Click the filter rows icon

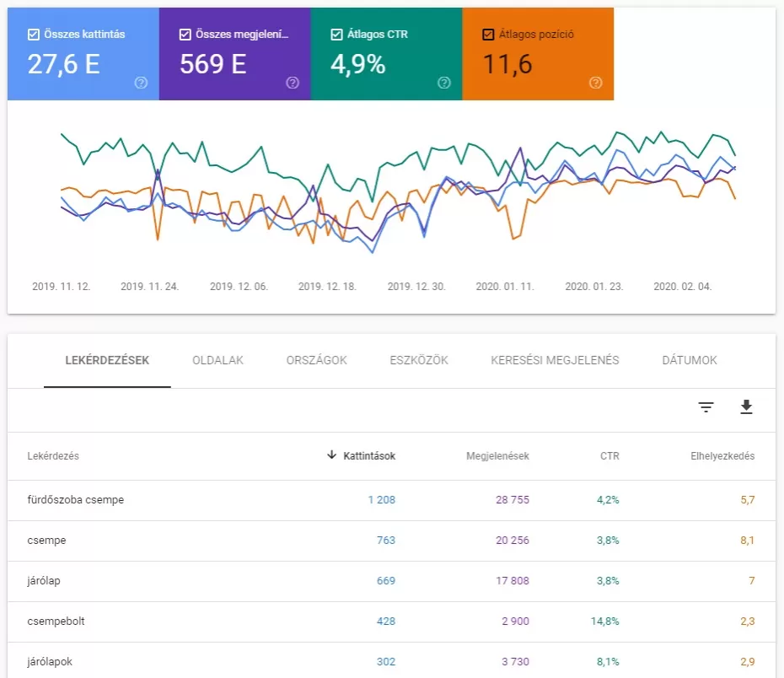(706, 407)
